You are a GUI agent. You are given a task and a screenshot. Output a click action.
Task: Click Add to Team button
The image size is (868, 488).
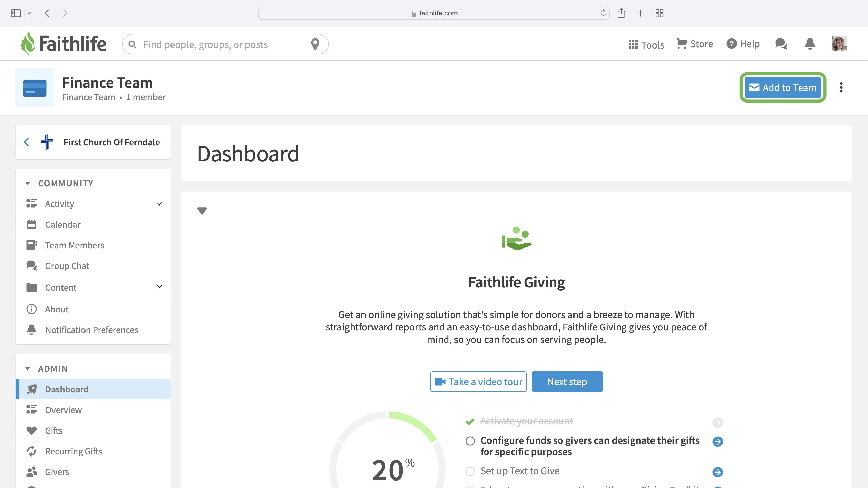pos(783,88)
